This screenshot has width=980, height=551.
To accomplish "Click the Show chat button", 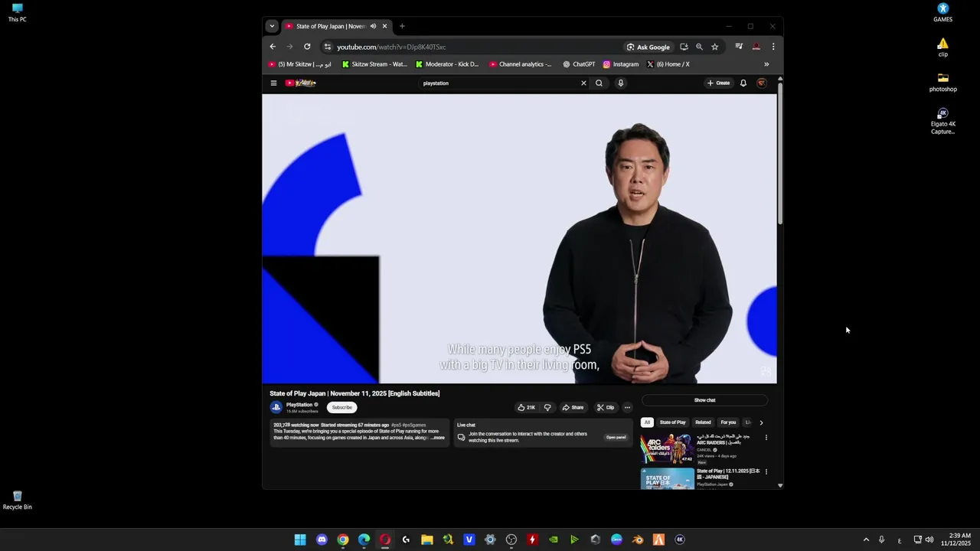I will pyautogui.click(x=704, y=400).
